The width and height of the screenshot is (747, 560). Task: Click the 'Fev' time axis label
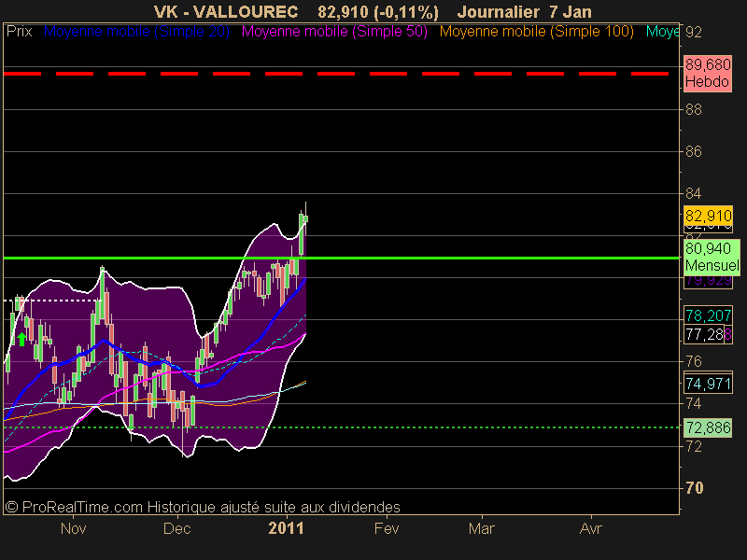[x=387, y=528]
